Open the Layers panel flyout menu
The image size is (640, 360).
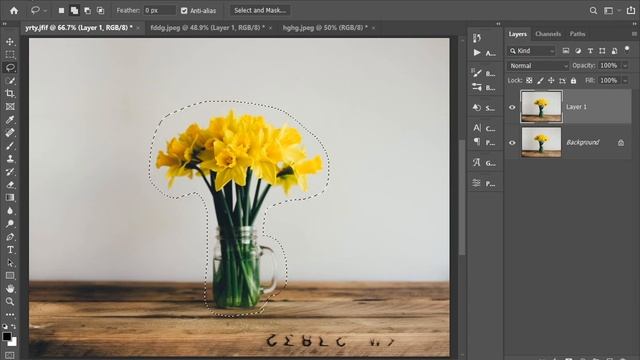click(x=634, y=34)
